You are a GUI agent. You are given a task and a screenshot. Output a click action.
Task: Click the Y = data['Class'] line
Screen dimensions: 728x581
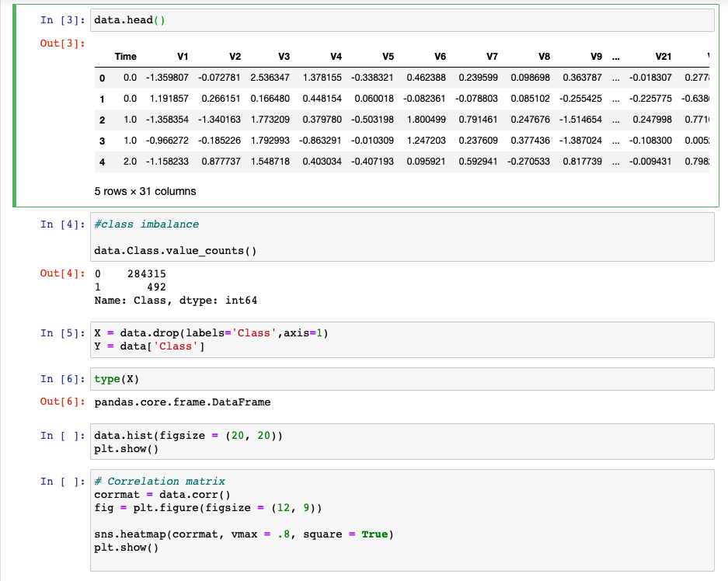[149, 346]
